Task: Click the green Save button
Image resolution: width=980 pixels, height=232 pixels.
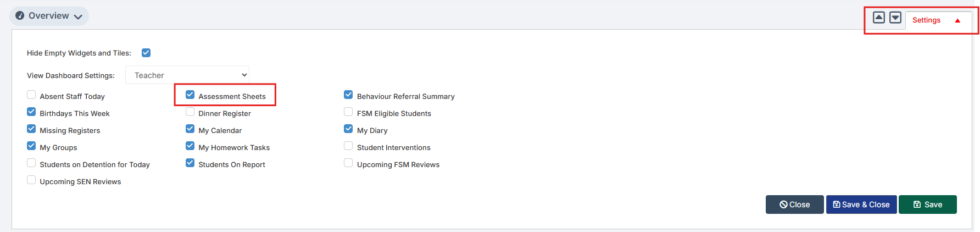Action: [x=927, y=205]
